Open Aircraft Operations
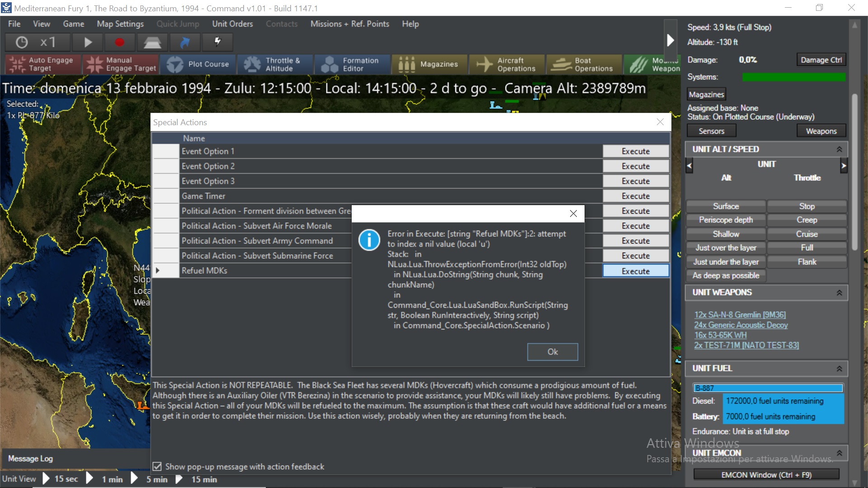The width and height of the screenshot is (868, 488). [x=506, y=64]
